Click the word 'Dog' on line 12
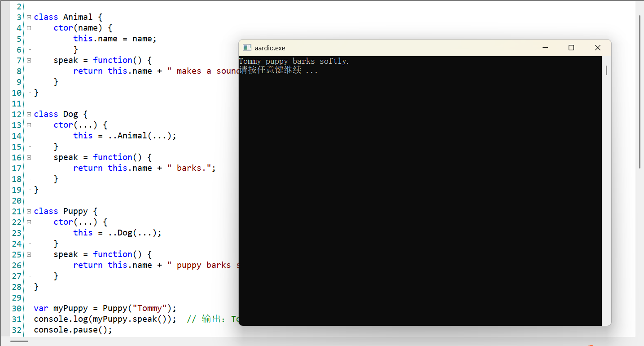 (70, 114)
